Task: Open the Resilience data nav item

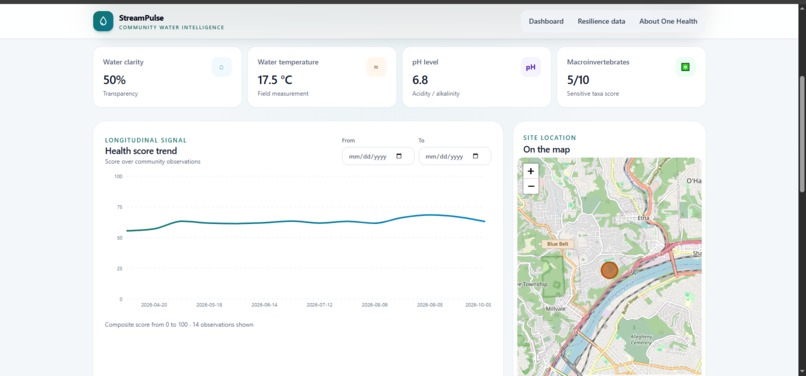Action: 601,21
